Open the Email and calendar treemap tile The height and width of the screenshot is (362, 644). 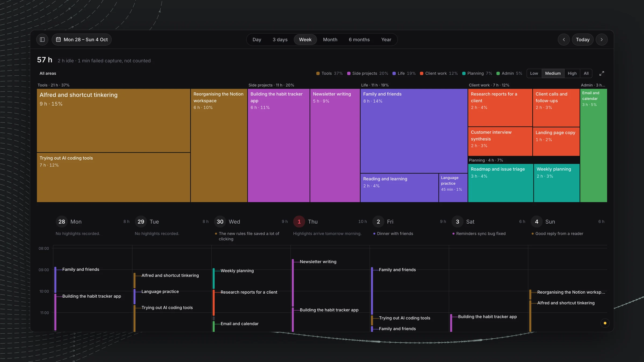tap(594, 145)
